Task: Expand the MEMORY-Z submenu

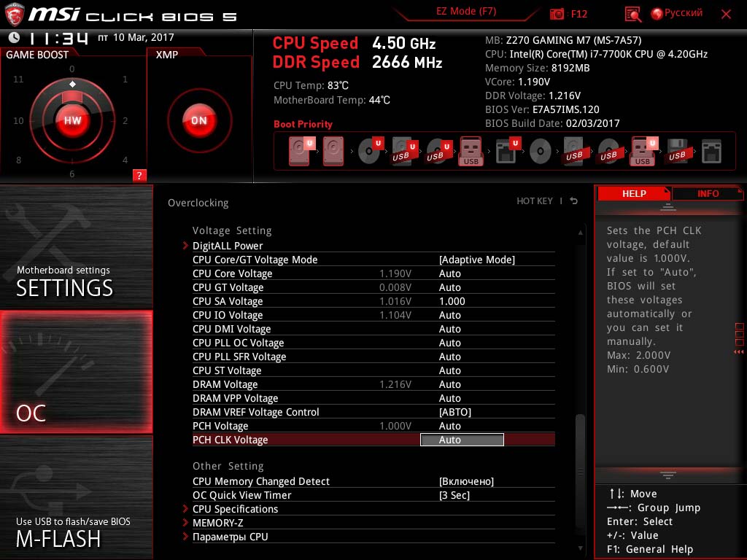Action: pos(217,523)
